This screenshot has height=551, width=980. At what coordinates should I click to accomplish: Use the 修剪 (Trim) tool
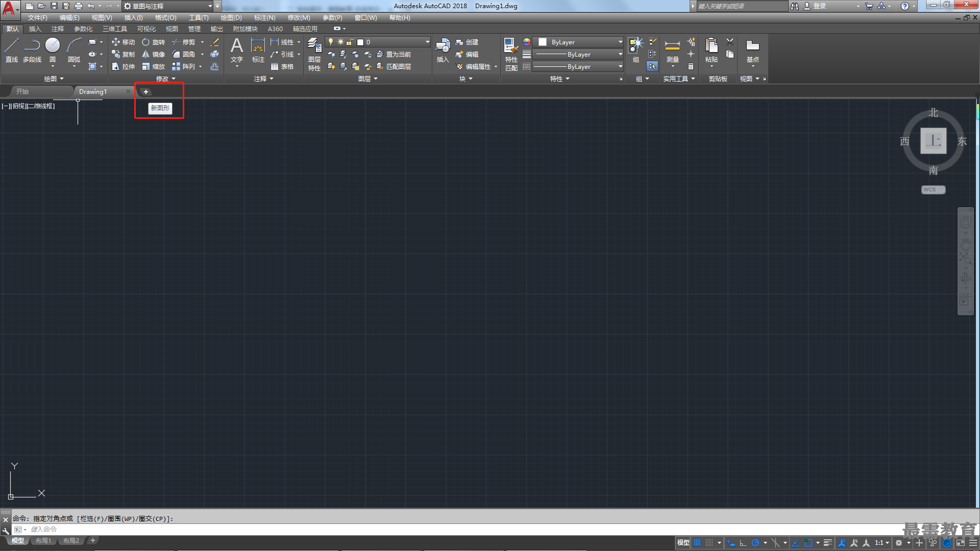click(184, 42)
